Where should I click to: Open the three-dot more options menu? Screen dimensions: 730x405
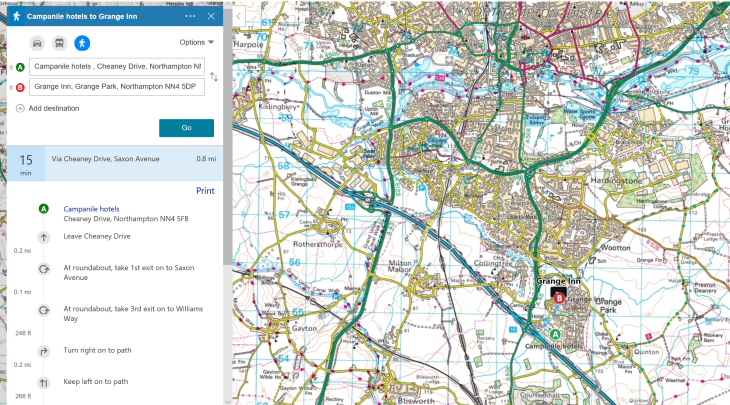[191, 17]
